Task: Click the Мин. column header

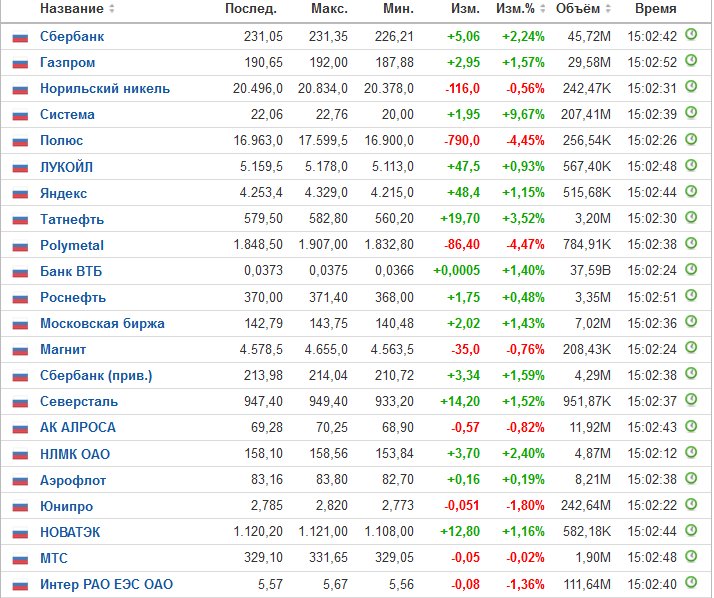Action: click(x=398, y=9)
